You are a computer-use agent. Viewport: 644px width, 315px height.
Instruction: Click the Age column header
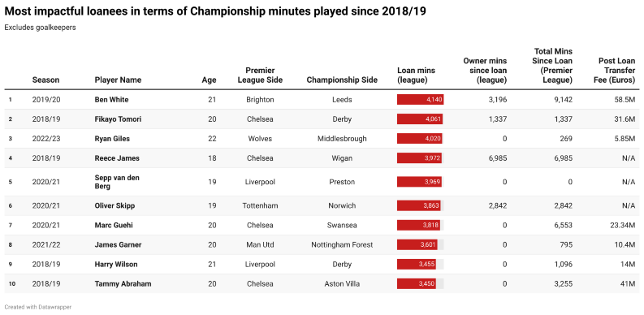[209, 80]
